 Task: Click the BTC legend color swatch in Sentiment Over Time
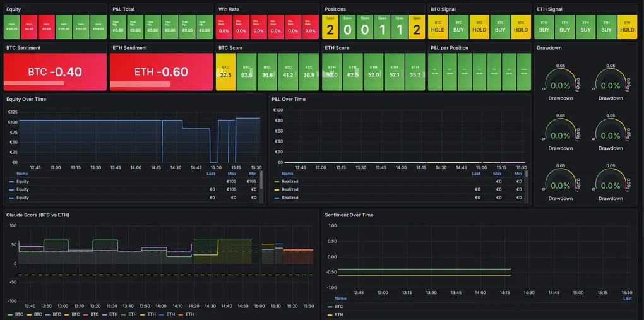(x=330, y=306)
